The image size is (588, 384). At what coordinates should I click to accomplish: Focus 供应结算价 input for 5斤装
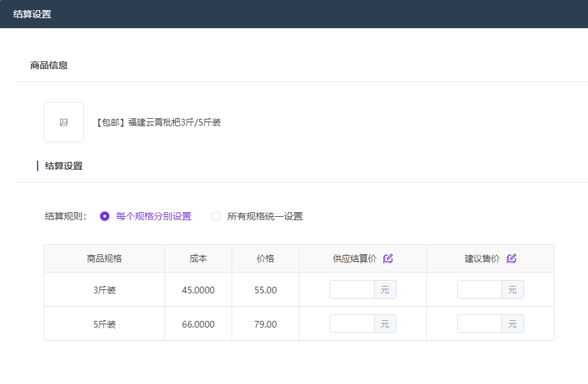tap(352, 324)
